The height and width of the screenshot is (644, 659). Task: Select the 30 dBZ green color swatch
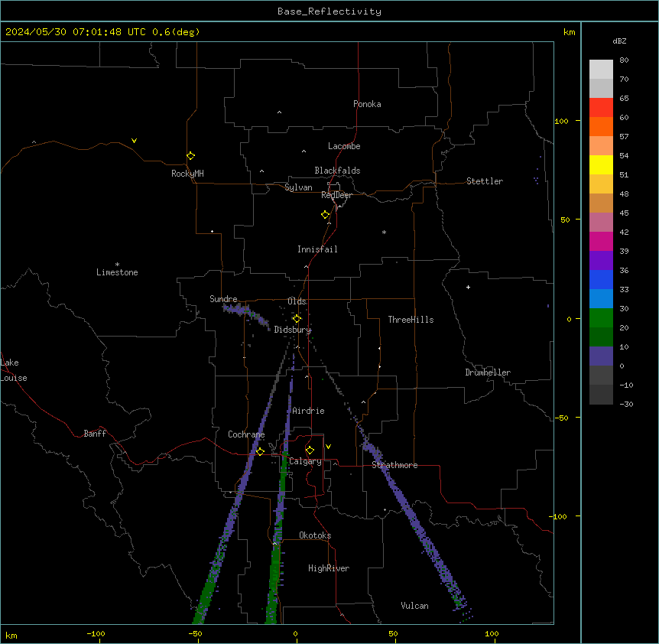coord(601,318)
